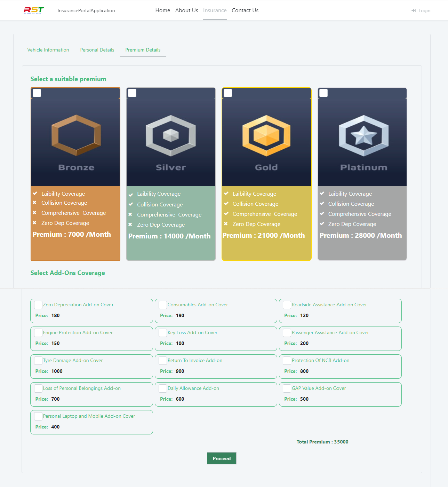
Task: Open the About Us page
Action: (x=187, y=10)
